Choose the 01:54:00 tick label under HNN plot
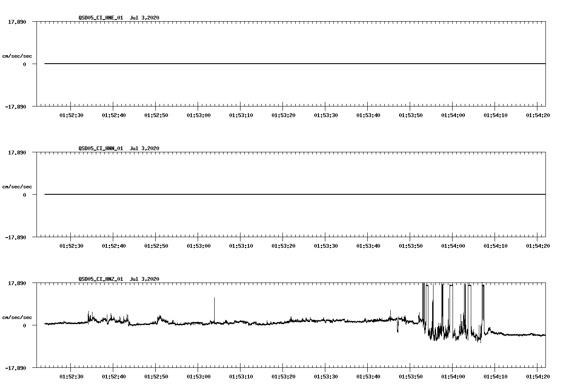Image resolution: width=576 pixels, height=392 pixels. click(453, 246)
